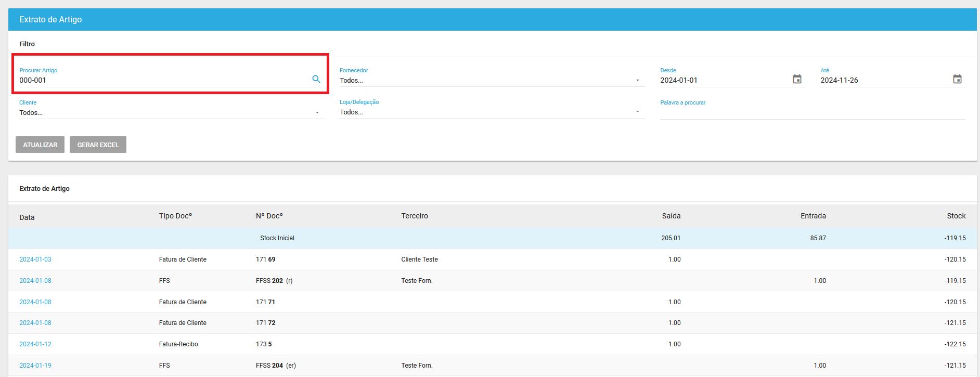Expand the Cliente dropdown
The height and width of the screenshot is (377, 980).
tap(172, 112)
